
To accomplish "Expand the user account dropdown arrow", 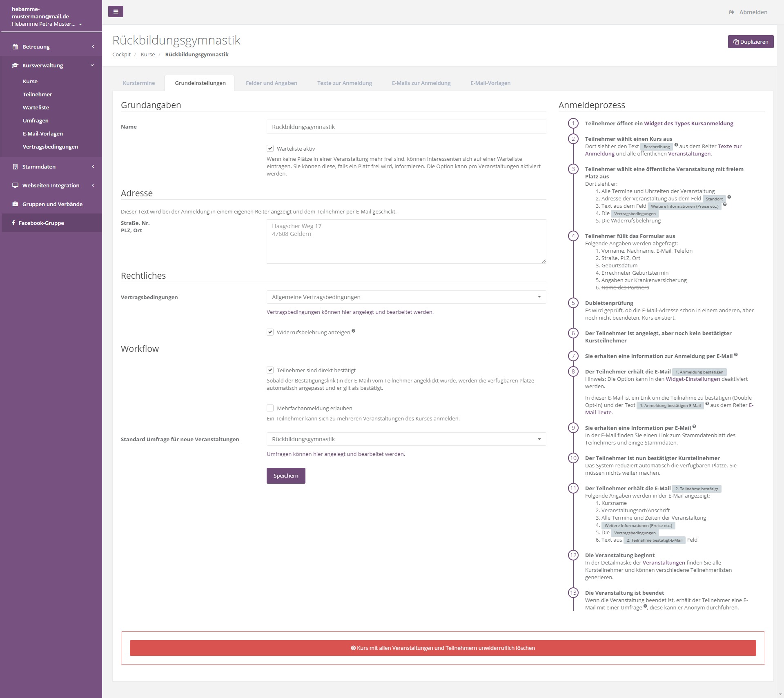I will [x=80, y=24].
